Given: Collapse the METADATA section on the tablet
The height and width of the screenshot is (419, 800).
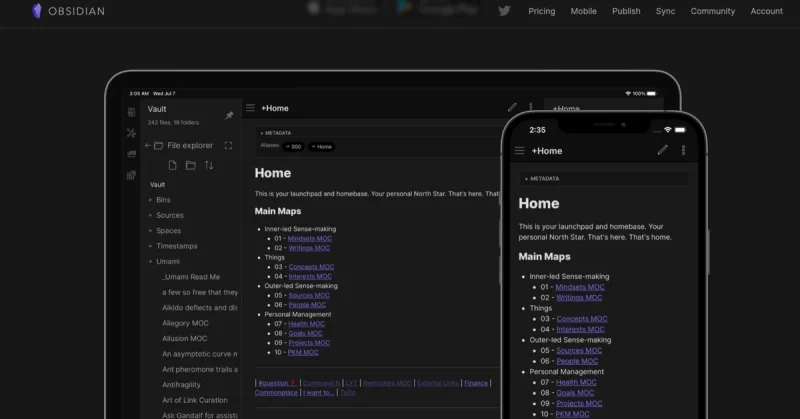Looking at the screenshot, I should (x=276, y=133).
